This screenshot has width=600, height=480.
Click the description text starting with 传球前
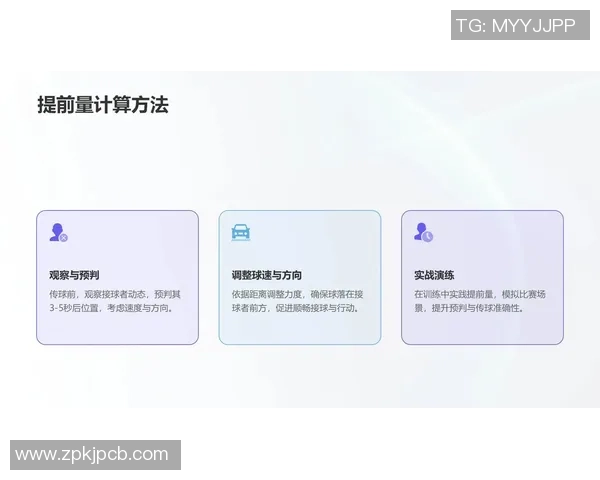click(115, 301)
